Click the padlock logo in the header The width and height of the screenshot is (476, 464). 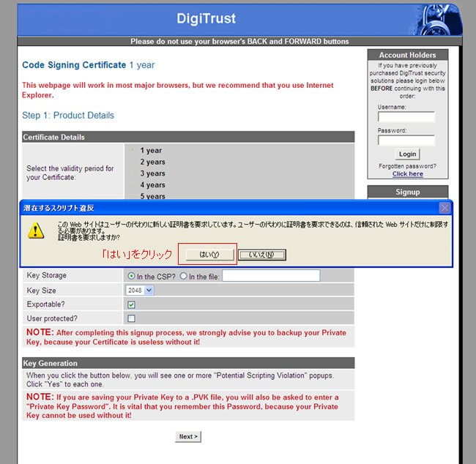437,20
